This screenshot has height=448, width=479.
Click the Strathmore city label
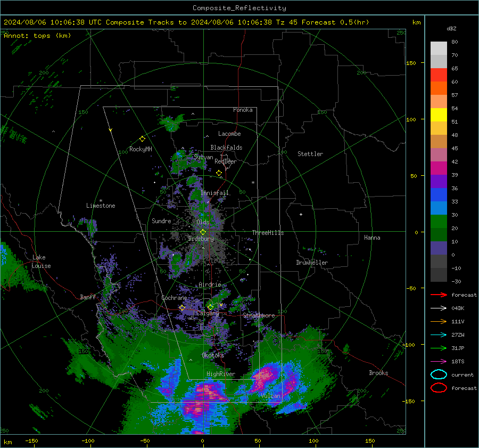click(259, 315)
